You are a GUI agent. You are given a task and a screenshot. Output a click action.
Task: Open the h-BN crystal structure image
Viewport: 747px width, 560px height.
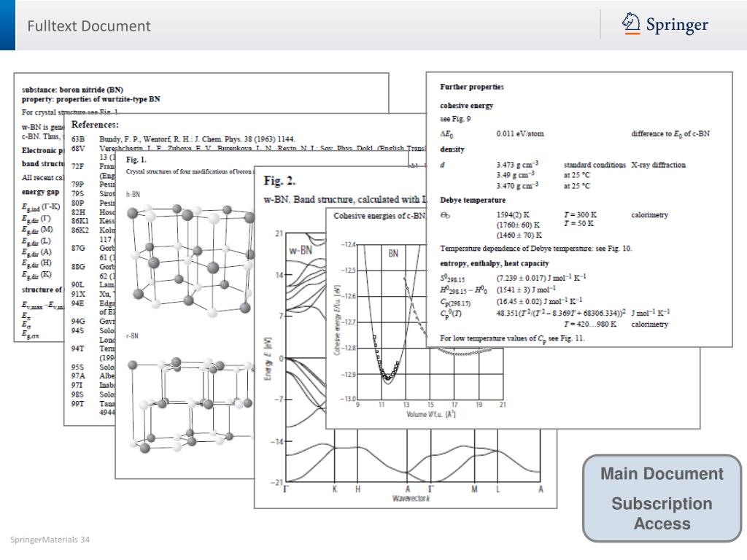190,260
